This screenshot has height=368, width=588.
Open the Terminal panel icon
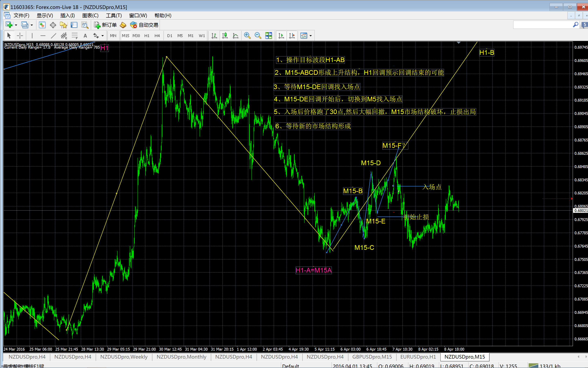point(74,25)
